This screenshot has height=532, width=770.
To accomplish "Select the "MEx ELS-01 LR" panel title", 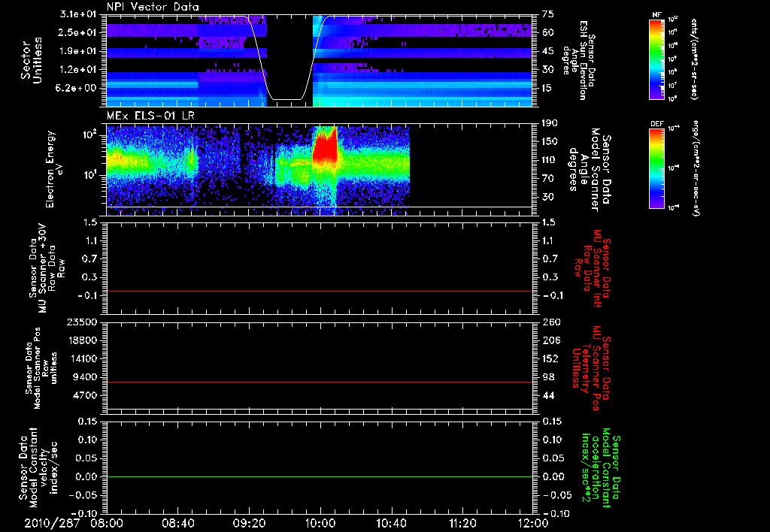I will point(150,116).
